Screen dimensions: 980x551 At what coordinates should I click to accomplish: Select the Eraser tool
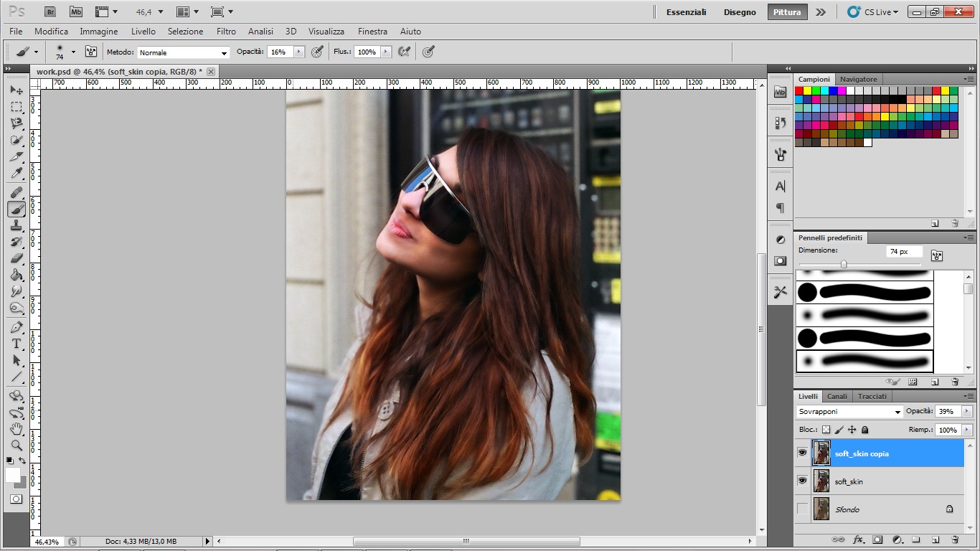point(17,258)
